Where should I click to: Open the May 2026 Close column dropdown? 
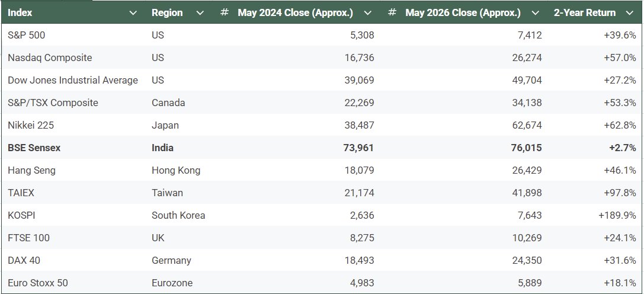pyautogui.click(x=536, y=13)
